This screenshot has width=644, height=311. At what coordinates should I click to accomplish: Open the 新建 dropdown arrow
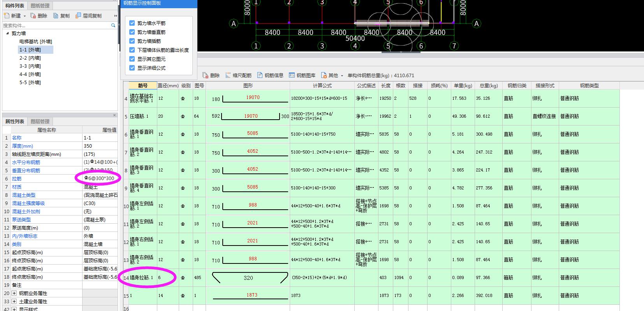pos(25,16)
